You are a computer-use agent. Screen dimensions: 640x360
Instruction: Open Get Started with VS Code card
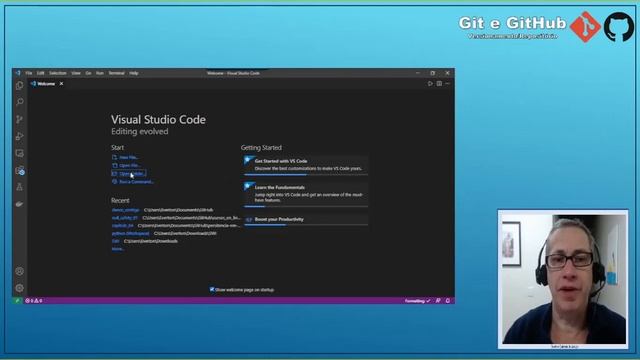tap(306, 165)
